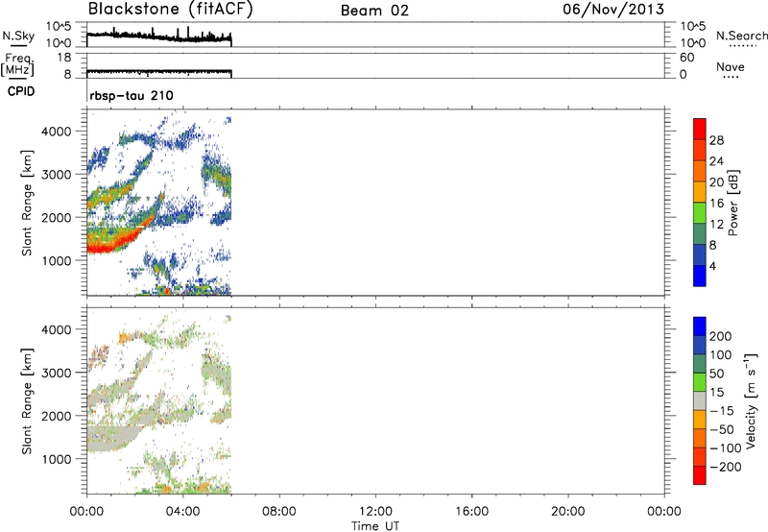
Task: Click the velocity panel Slant Range [km] label
Action: coord(27,401)
